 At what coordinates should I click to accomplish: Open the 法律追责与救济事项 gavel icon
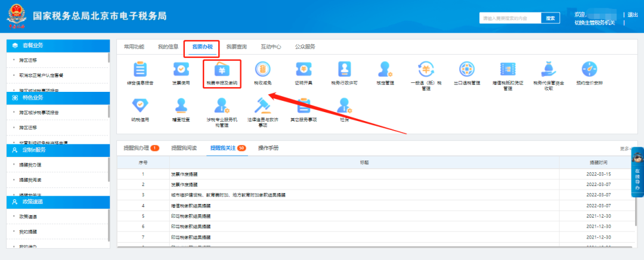pos(262,106)
